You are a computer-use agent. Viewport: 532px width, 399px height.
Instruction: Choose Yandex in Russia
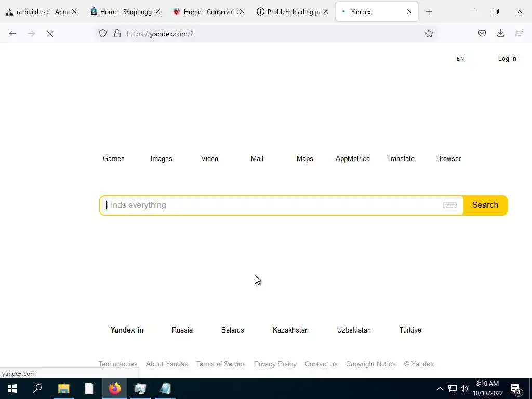click(x=182, y=330)
